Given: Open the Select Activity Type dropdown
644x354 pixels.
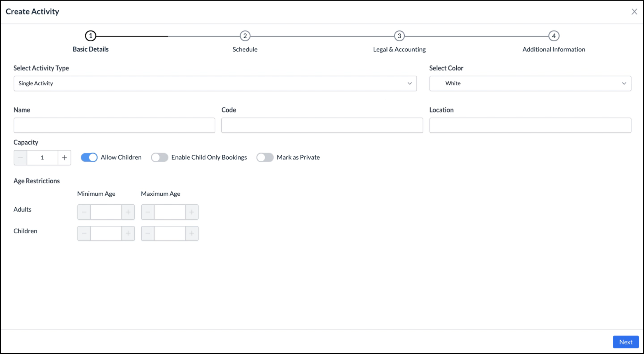Looking at the screenshot, I should coord(409,83).
